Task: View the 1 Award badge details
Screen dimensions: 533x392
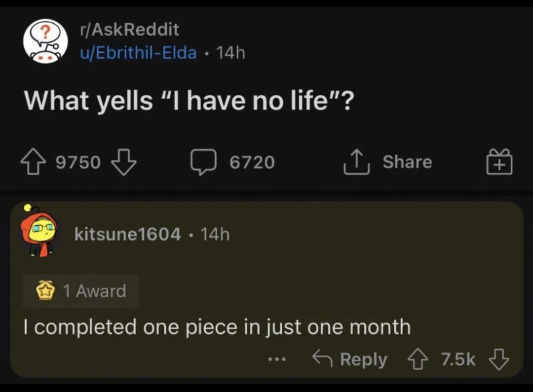Action: point(81,291)
